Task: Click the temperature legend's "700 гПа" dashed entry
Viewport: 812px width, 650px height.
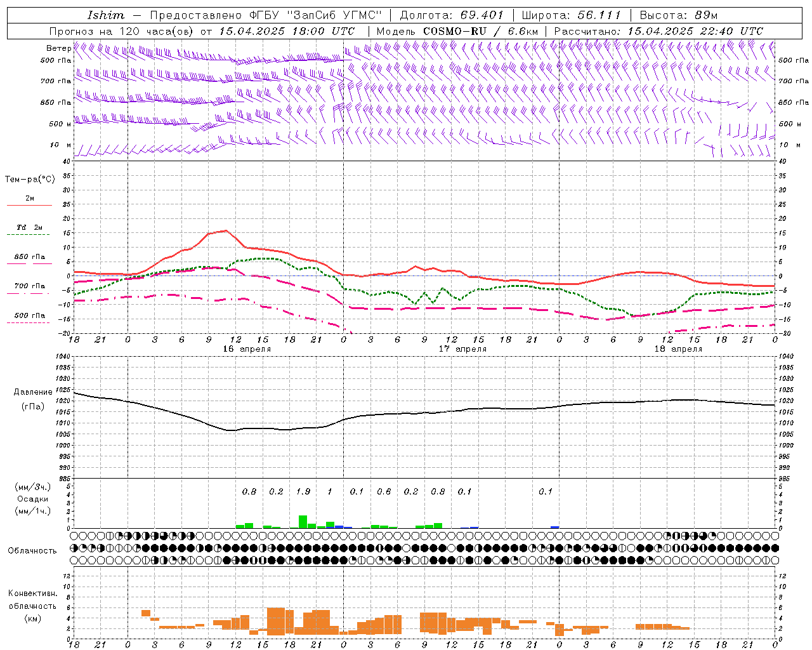Action: pos(29,286)
